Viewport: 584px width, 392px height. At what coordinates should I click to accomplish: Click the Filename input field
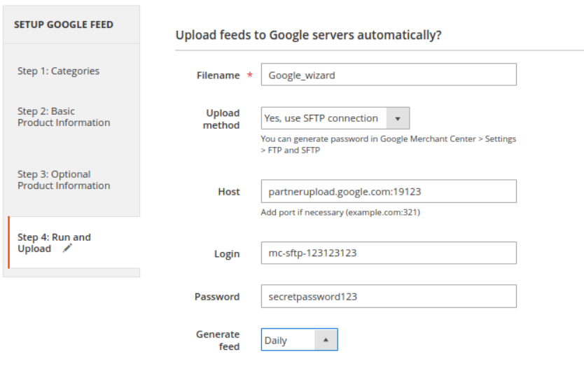[x=389, y=75]
